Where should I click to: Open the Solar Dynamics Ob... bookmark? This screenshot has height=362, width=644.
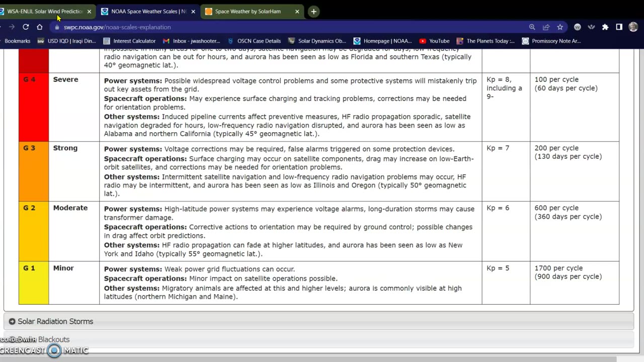pos(317,41)
